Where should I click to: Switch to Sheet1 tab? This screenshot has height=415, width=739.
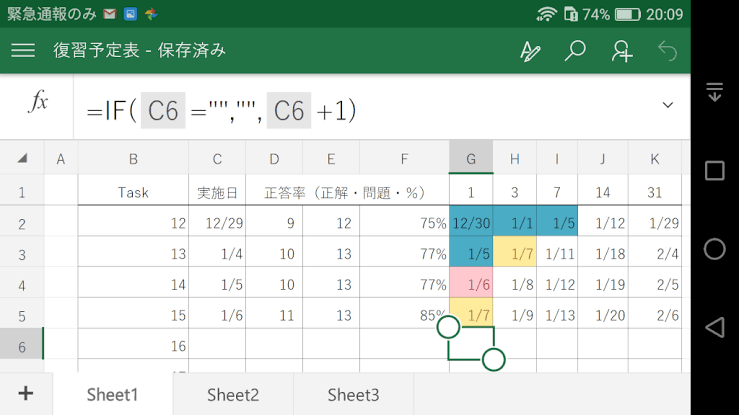[x=113, y=395]
